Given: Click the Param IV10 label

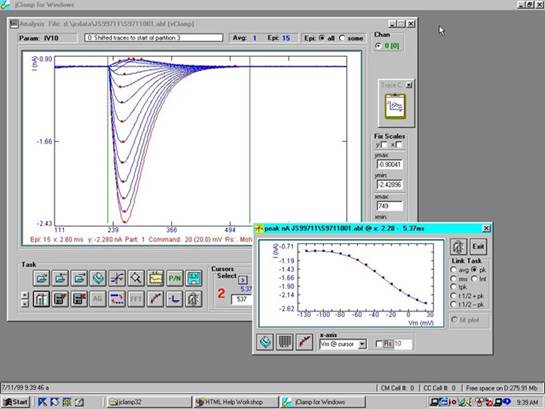Looking at the screenshot, I should click(39, 38).
